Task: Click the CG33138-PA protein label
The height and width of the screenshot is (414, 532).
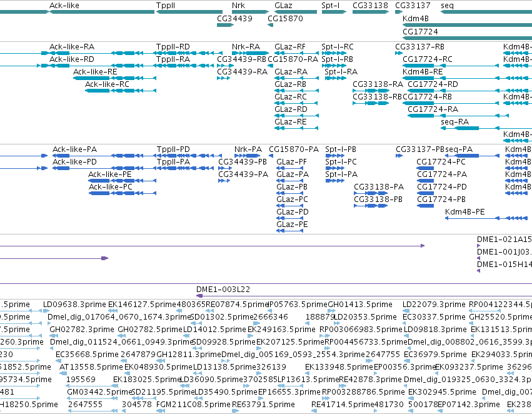Action: pos(379,186)
